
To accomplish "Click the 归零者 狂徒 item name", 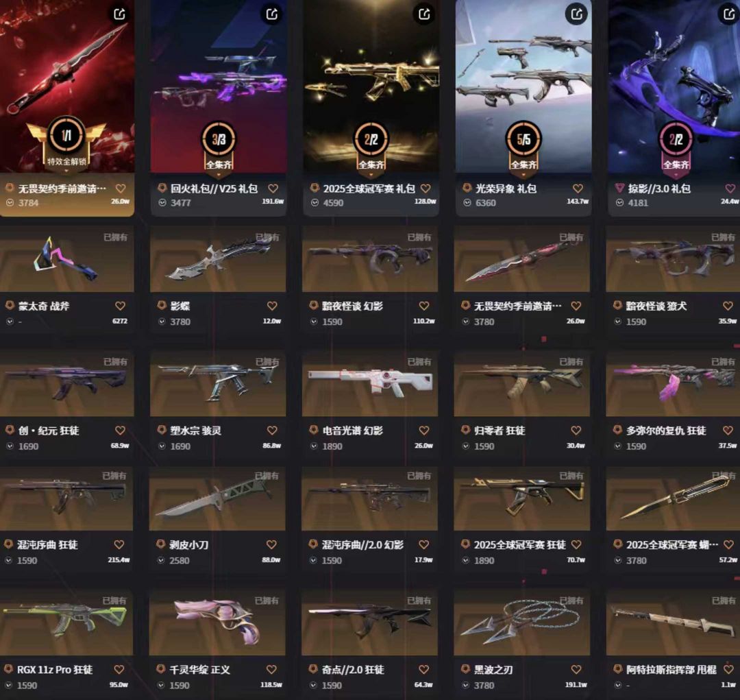I will (500, 431).
